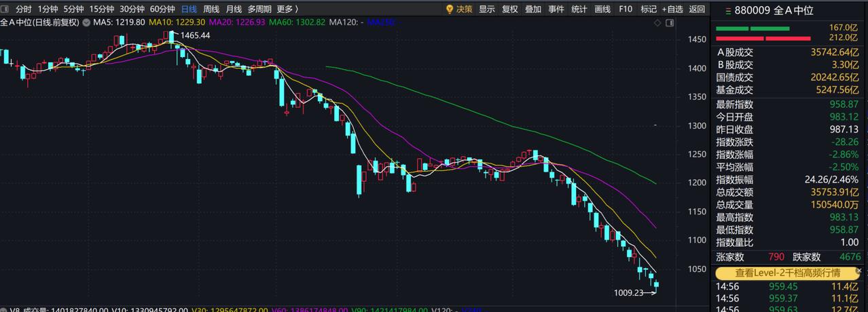Open the 显示 menu

point(487,9)
